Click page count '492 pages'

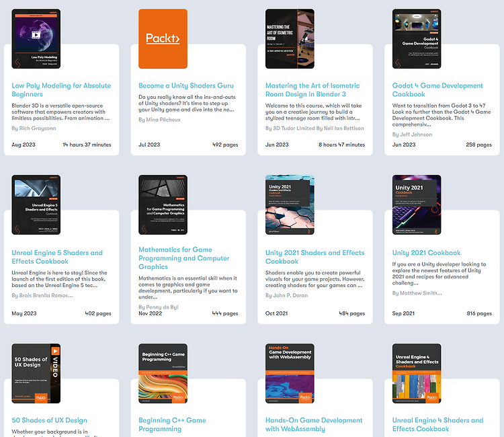click(225, 145)
